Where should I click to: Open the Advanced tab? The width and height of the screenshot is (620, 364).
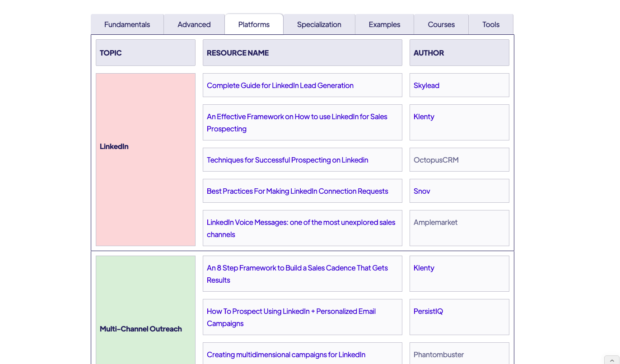[x=194, y=24]
